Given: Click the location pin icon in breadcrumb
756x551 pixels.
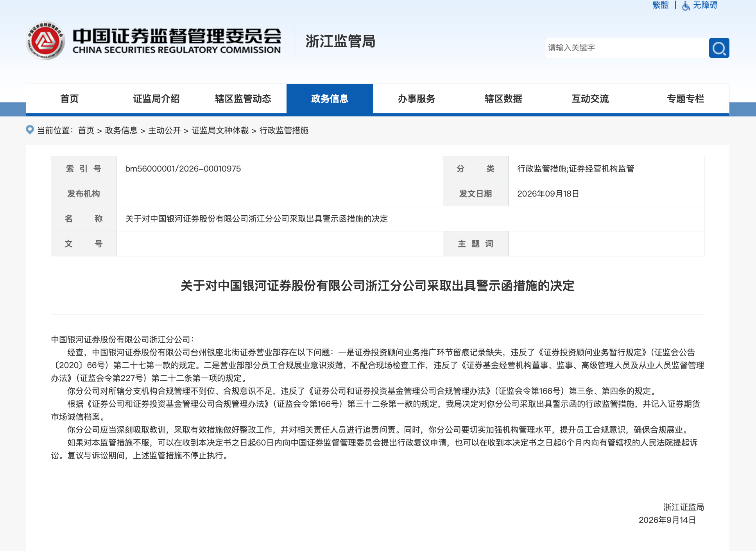Looking at the screenshot, I should click(30, 130).
